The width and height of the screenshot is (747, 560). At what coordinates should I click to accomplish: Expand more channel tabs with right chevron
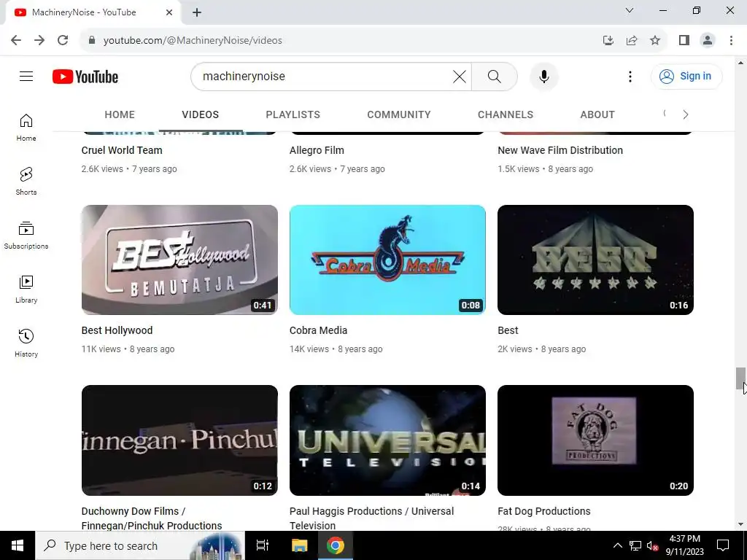(686, 114)
